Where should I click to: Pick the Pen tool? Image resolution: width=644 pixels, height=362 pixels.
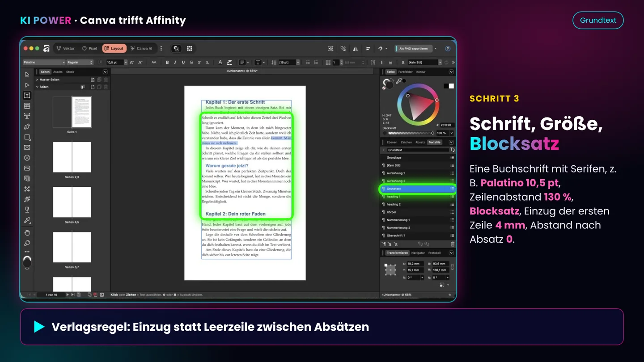coord(27,127)
